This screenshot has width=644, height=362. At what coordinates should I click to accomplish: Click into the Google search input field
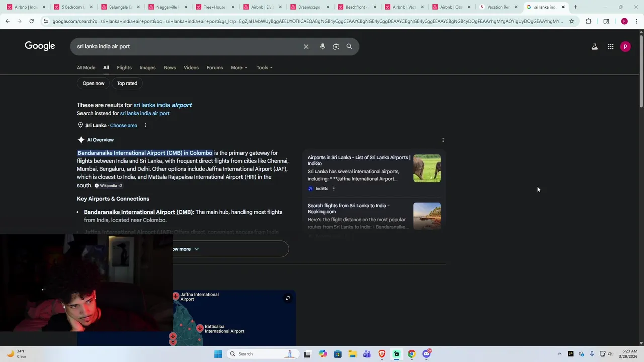click(x=186, y=46)
